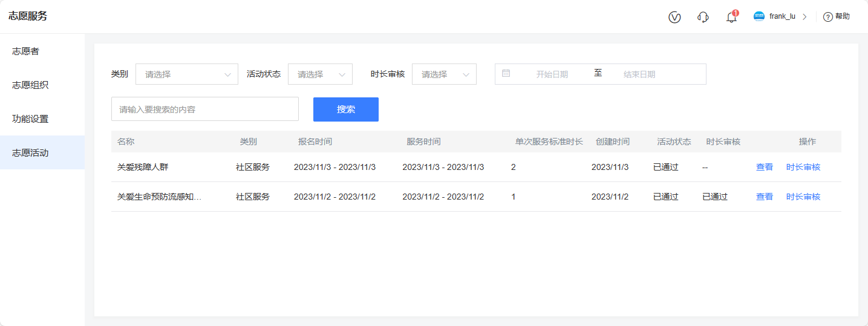Click 查看 for 关爱生命预防流感知 row
The width and height of the screenshot is (868, 326).
765,197
